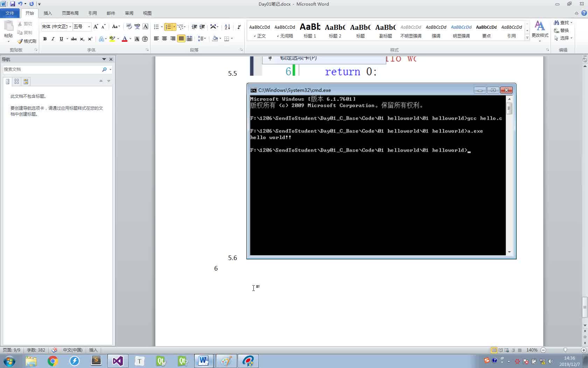
Task: Apply the 标题 1 heading style
Action: point(310,30)
